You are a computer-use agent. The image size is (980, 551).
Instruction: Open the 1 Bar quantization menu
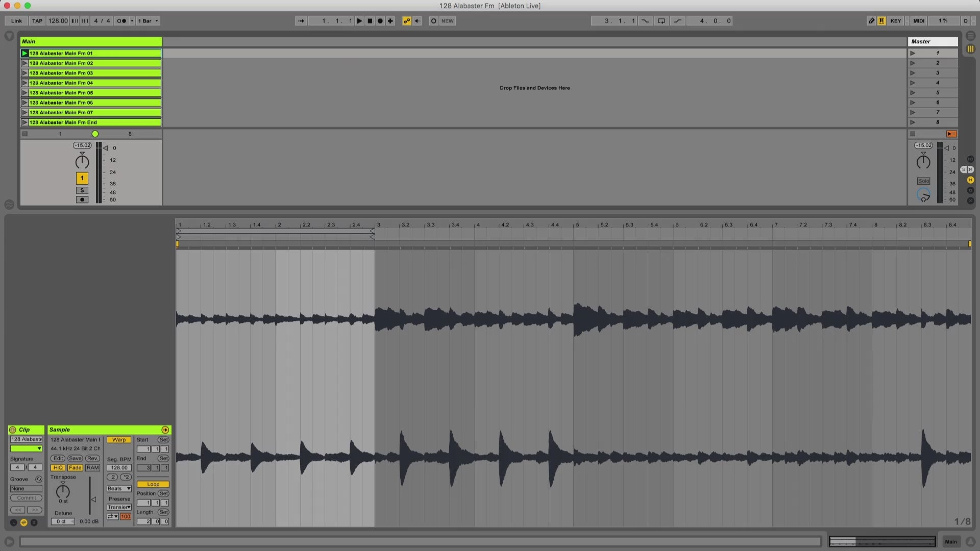pyautogui.click(x=148, y=21)
